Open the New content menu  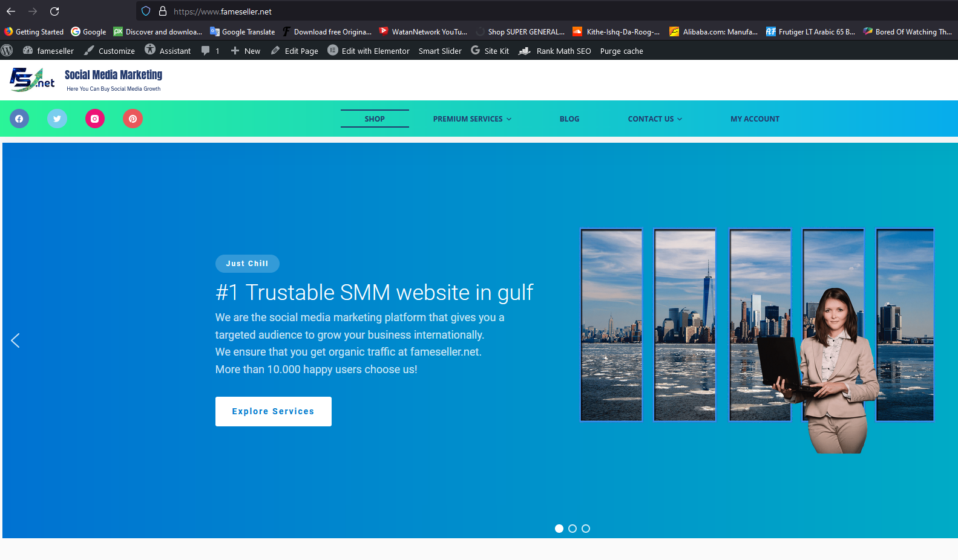[x=246, y=51]
